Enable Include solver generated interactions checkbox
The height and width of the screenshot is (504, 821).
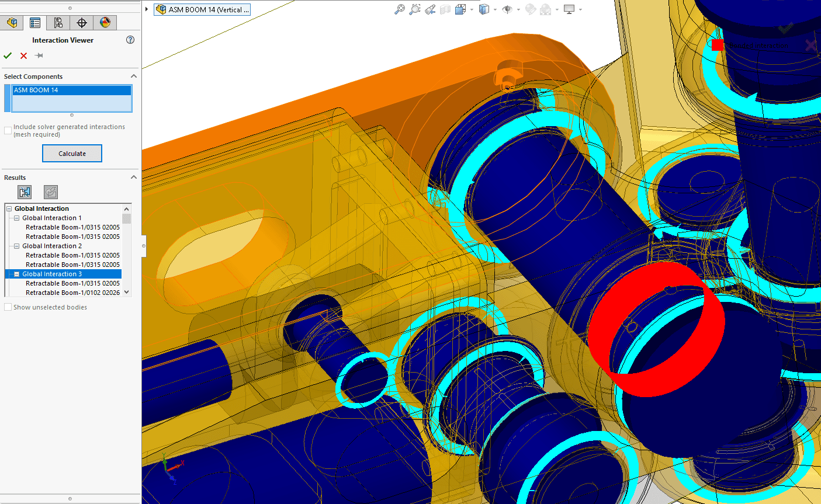point(8,130)
